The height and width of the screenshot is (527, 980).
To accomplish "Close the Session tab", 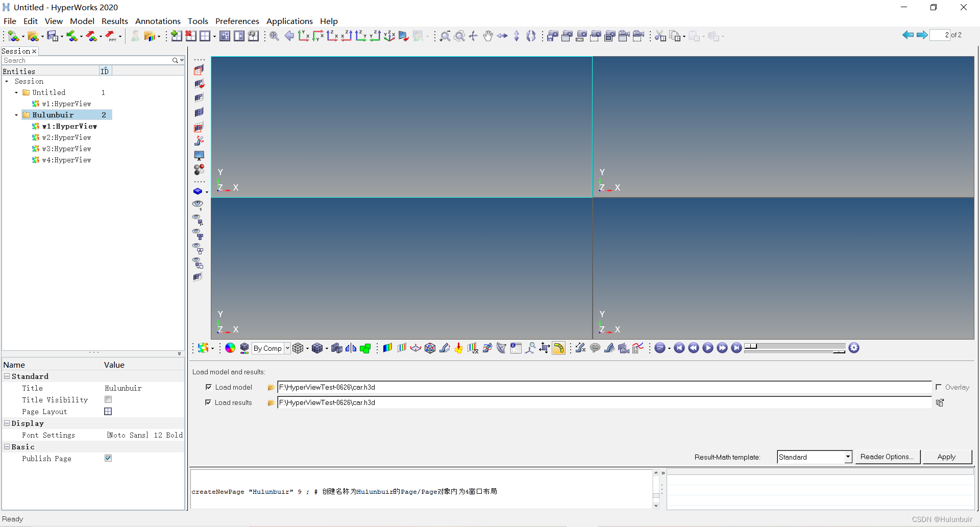I will [34, 51].
